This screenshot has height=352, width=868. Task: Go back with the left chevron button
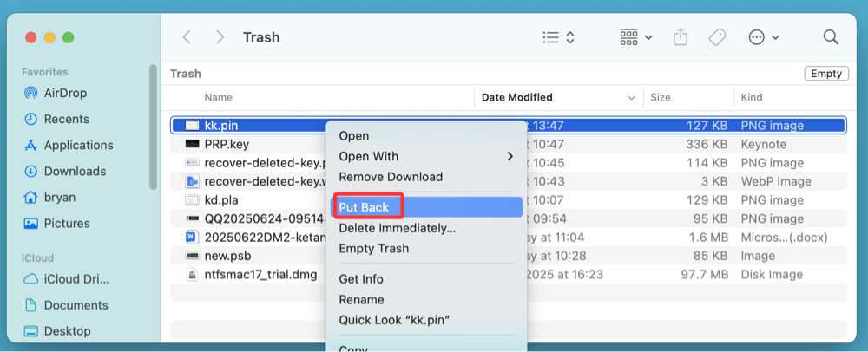[x=187, y=37]
